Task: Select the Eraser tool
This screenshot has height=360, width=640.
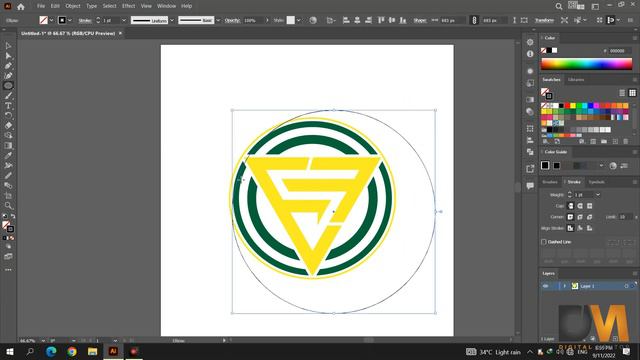Action: click(8, 125)
